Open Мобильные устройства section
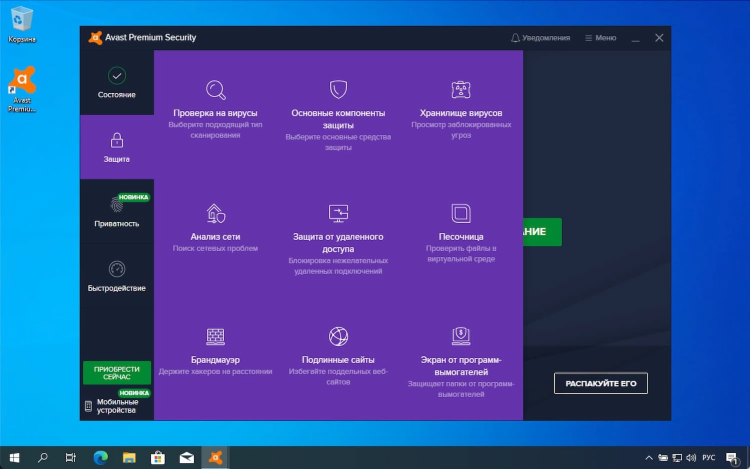The height and width of the screenshot is (469, 750). [x=117, y=406]
